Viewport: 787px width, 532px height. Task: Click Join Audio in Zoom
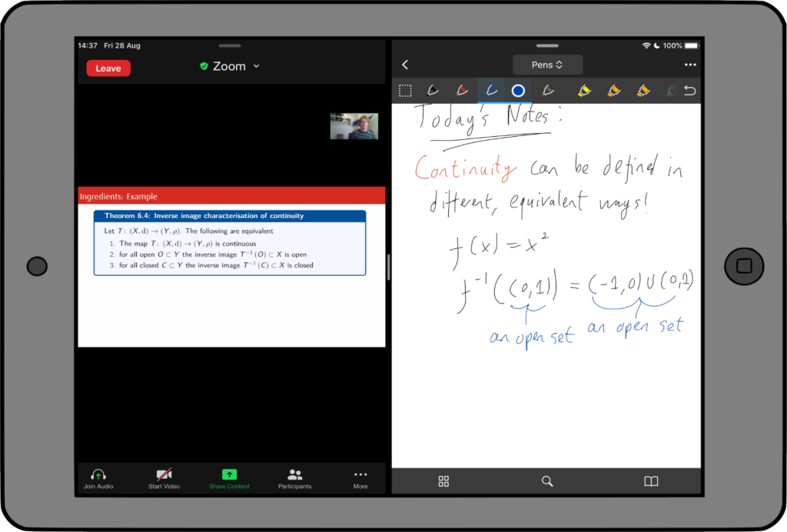point(98,478)
